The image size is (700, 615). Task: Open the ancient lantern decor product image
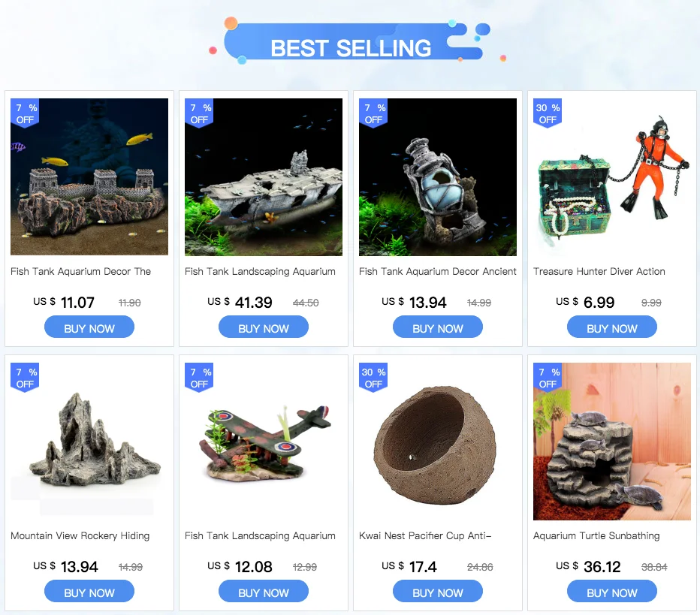[437, 177]
